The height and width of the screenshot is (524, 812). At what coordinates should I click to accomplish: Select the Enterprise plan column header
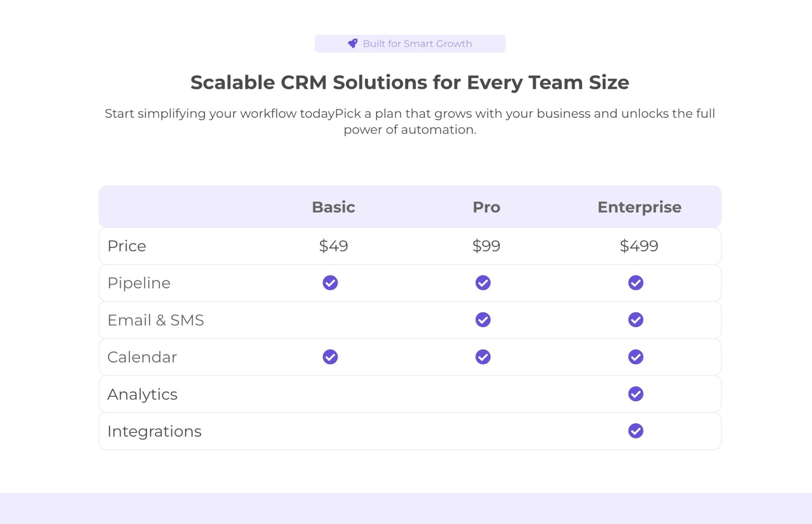pos(639,207)
